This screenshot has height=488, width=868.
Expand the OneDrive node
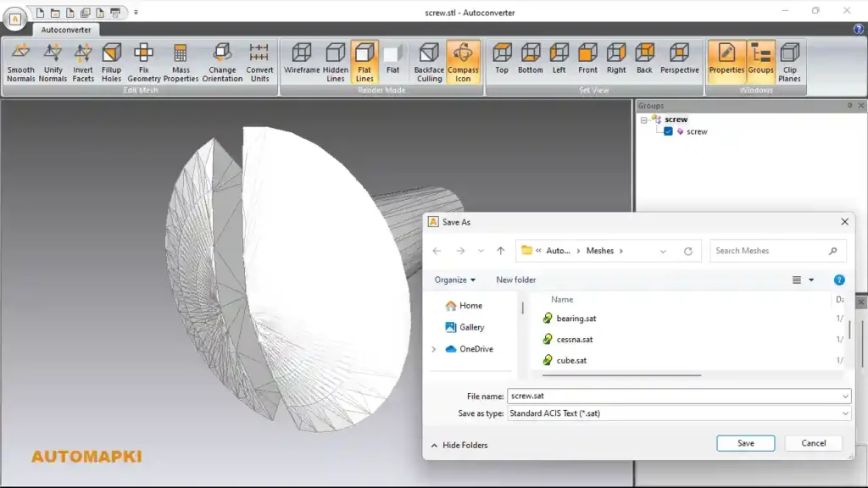coord(434,349)
